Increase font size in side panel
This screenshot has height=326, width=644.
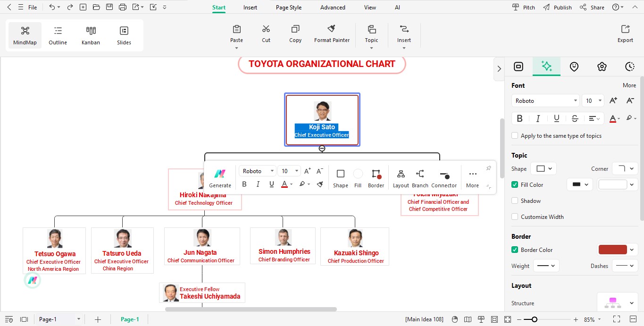coord(613,100)
